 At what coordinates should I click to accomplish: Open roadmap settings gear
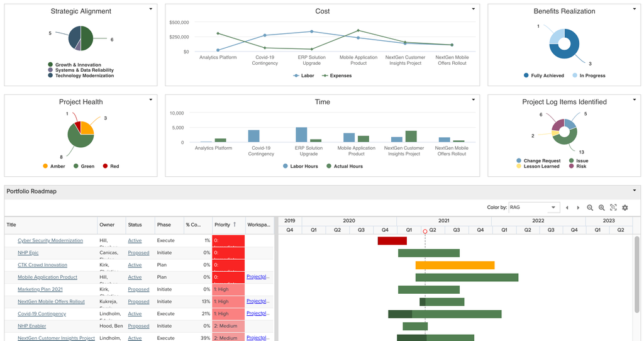pyautogui.click(x=625, y=208)
